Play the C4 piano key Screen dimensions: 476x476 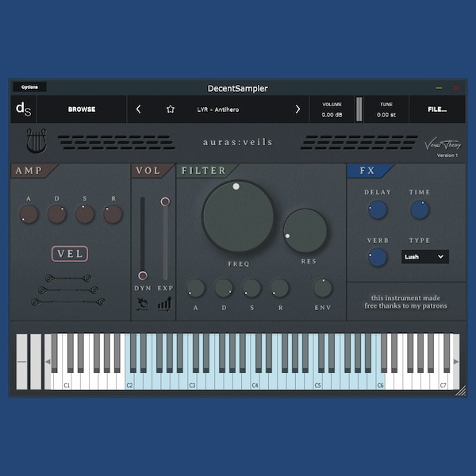tap(255, 382)
